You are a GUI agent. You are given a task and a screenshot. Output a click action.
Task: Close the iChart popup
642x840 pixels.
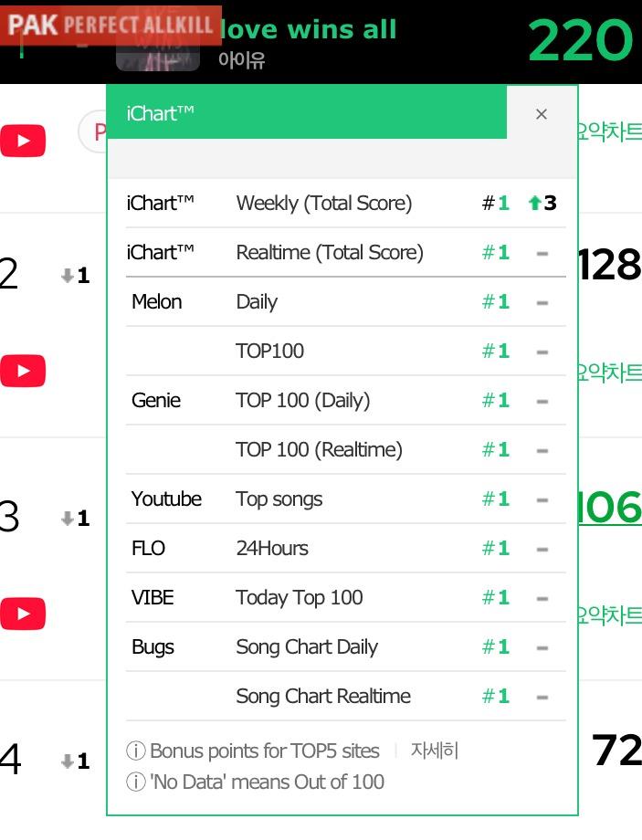(x=542, y=114)
